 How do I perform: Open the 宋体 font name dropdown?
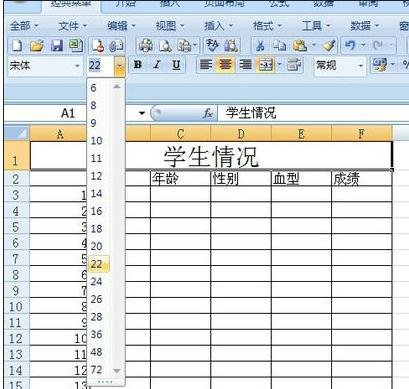77,66
